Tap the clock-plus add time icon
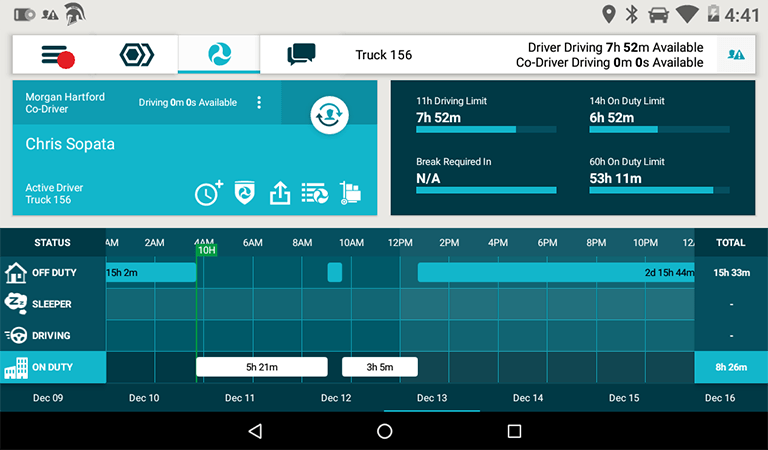This screenshot has width=768, height=450. [x=208, y=193]
